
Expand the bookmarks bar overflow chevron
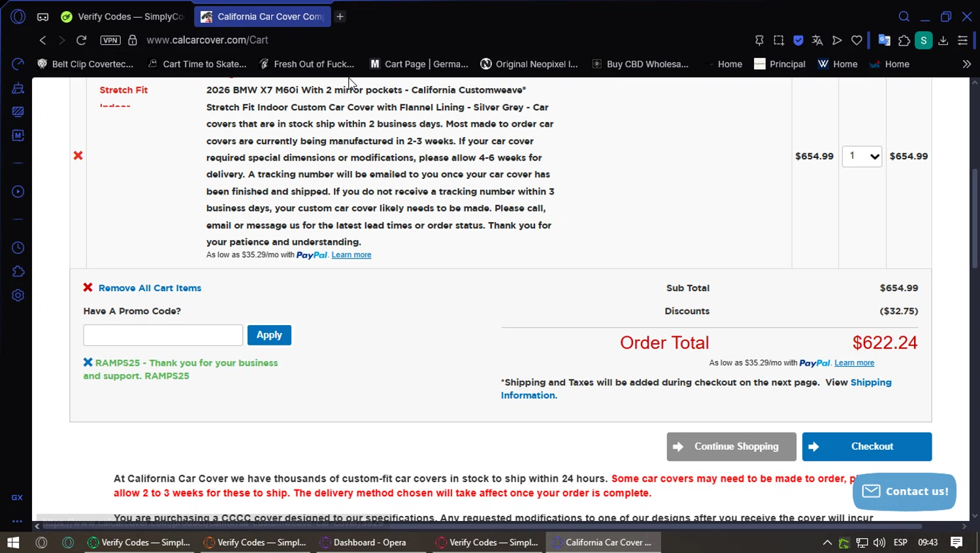(x=967, y=64)
